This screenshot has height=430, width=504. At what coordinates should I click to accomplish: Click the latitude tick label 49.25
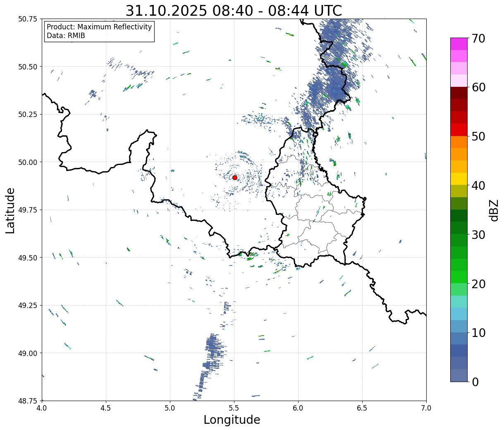(28, 306)
